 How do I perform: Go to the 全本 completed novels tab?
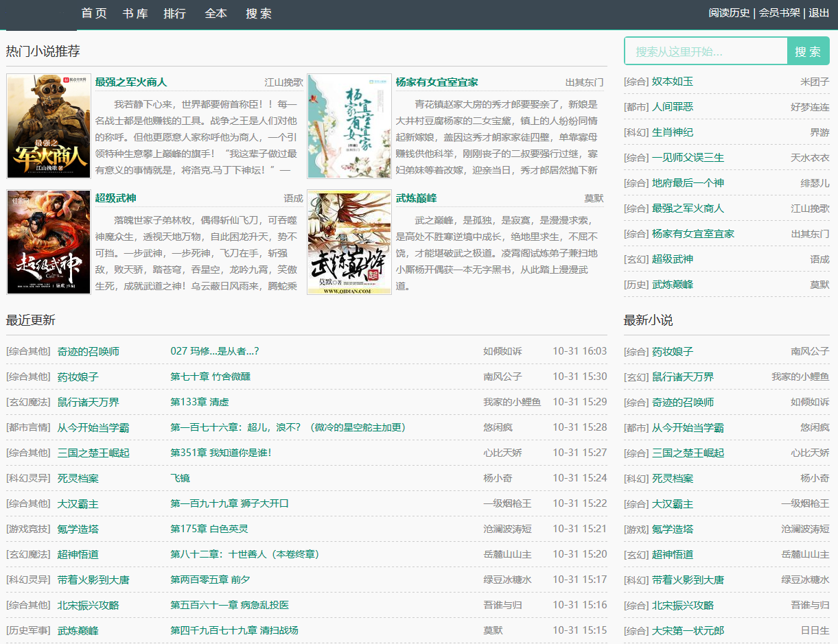coord(216,13)
